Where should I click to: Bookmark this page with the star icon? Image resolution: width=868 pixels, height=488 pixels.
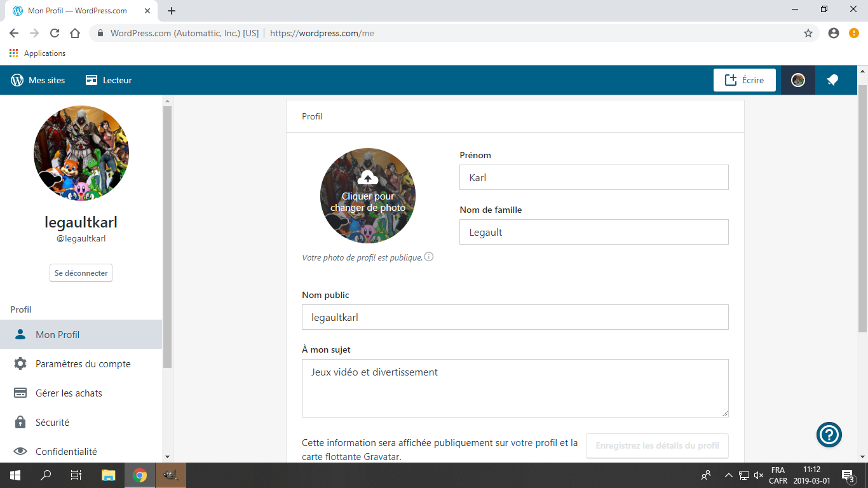[808, 33]
